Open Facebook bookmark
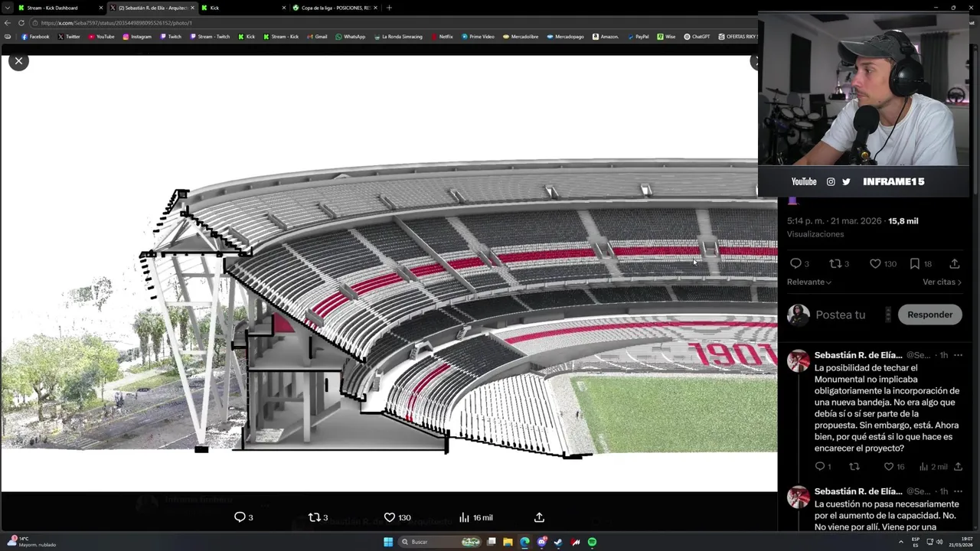The image size is (980, 551). coord(35,37)
